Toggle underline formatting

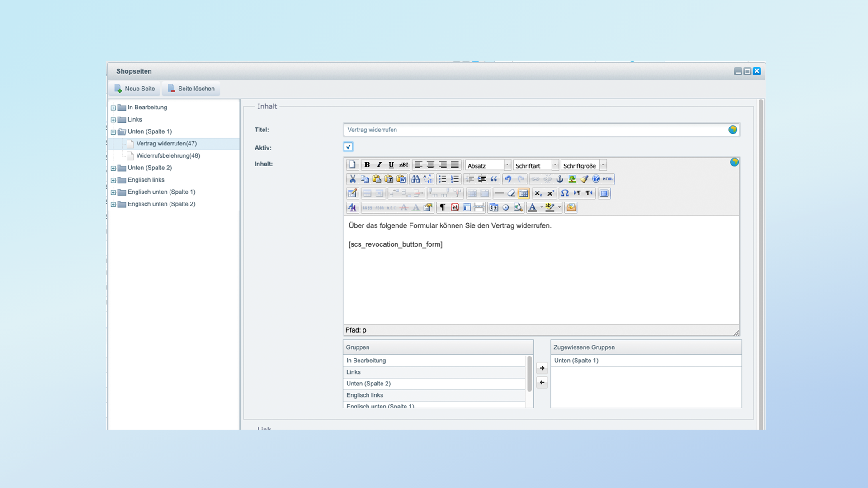(391, 165)
